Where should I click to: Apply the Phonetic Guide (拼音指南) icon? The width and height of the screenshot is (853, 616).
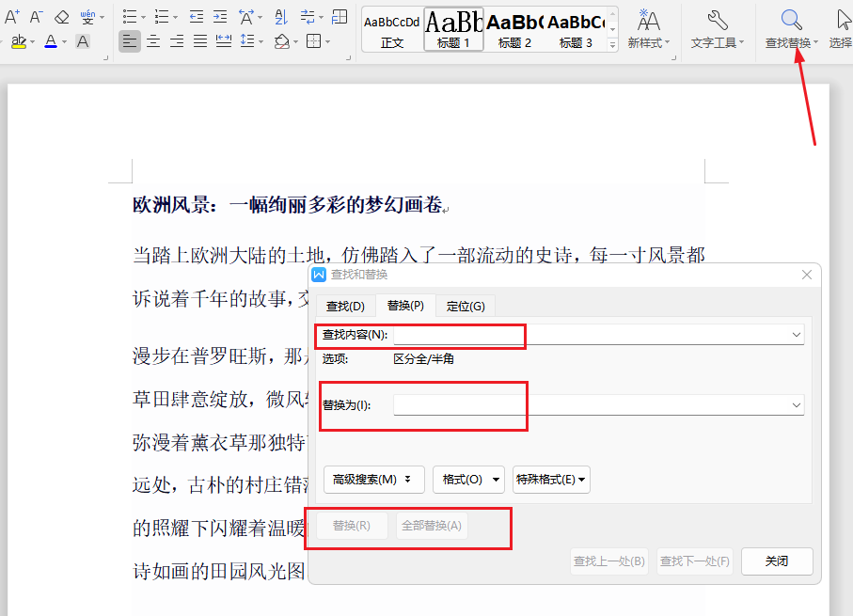(x=87, y=16)
